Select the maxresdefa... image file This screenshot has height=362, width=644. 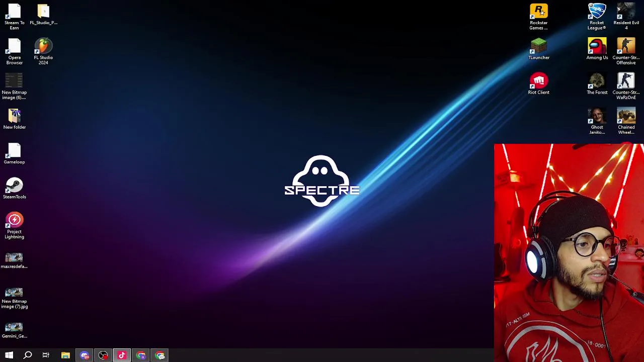coord(14,260)
